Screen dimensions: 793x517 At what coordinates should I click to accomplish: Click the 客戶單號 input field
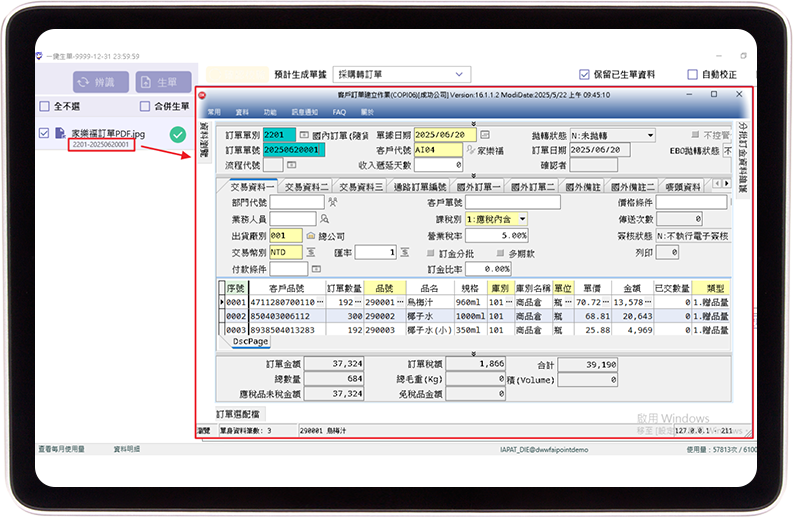pos(510,202)
